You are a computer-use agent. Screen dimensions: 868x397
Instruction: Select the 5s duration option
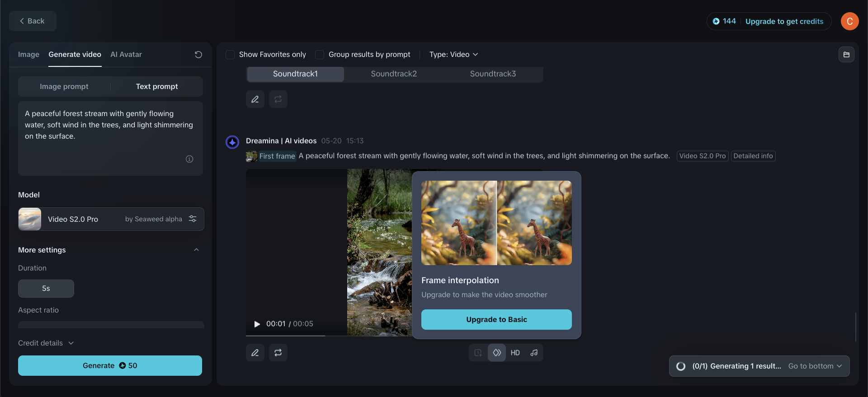tap(46, 289)
